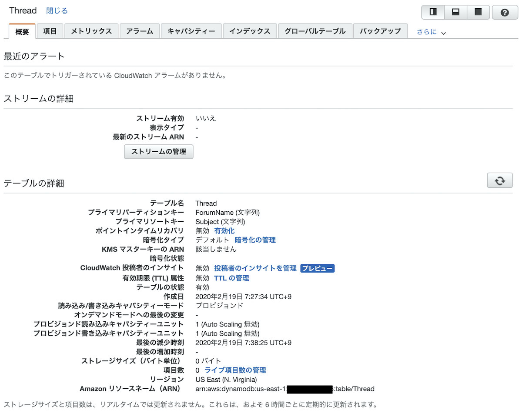Open the help panel with the question mark icon
Viewport: 522px width, 420px height.
point(505,12)
